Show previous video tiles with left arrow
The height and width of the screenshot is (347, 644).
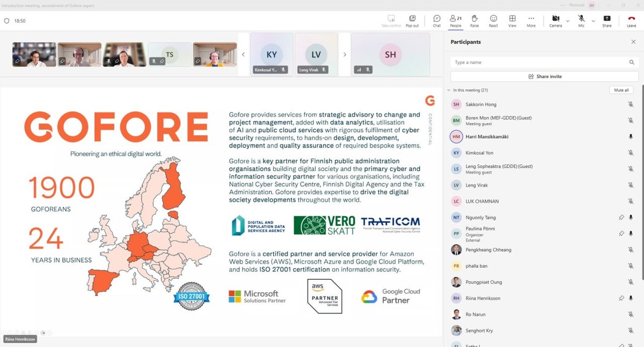243,54
